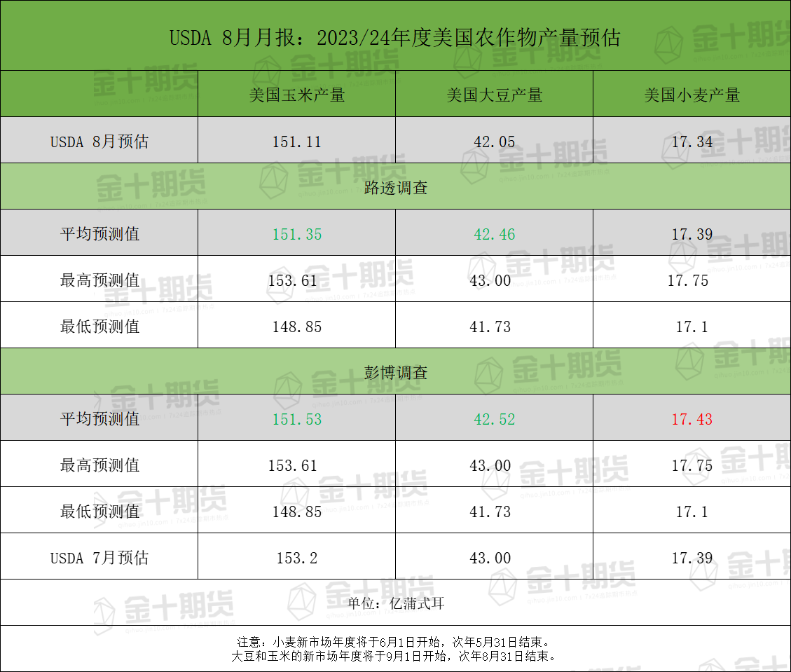Select soybean value 43.00 in USDA 7月预估 row
This screenshot has height=672, width=791.
pyautogui.click(x=490, y=558)
